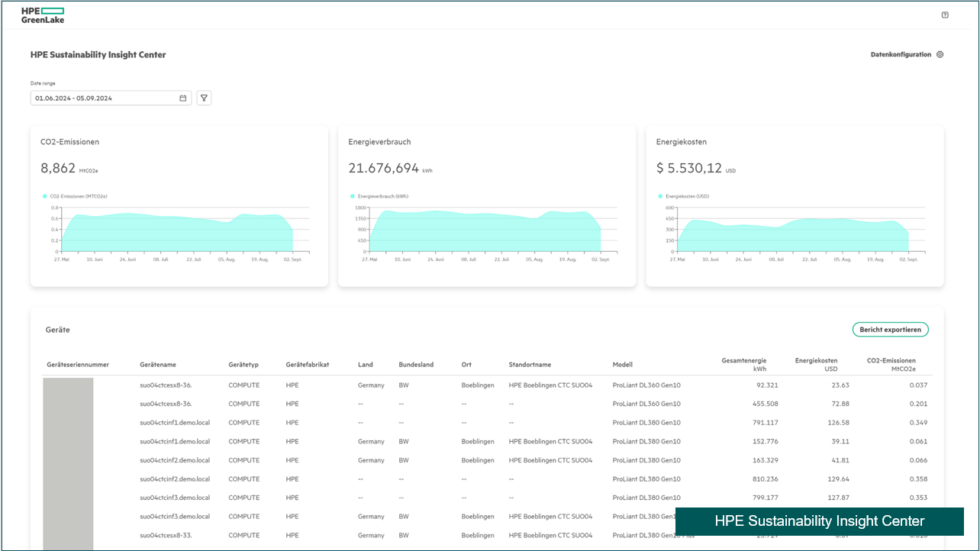Viewport: 980px width, 551px height.
Task: Sort by Gerätename column header
Action: [158, 365]
